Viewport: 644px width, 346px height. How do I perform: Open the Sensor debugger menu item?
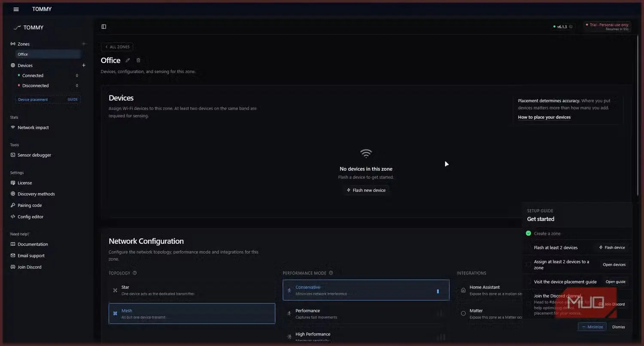click(x=34, y=155)
